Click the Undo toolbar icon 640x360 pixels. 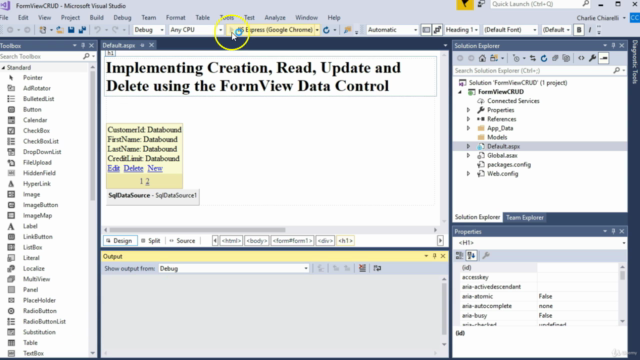[x=97, y=30]
